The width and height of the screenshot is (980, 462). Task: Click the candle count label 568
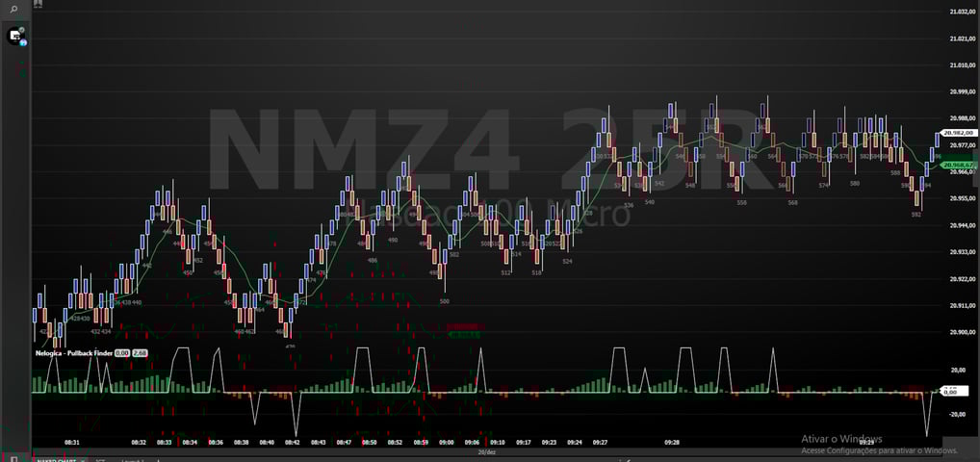[x=792, y=202]
